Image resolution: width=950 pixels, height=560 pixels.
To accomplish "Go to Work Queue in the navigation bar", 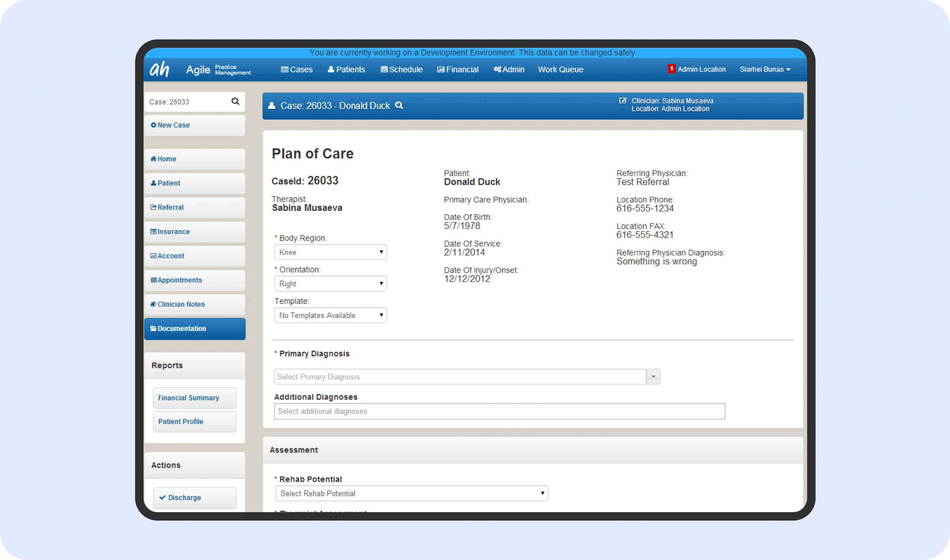I will point(560,69).
